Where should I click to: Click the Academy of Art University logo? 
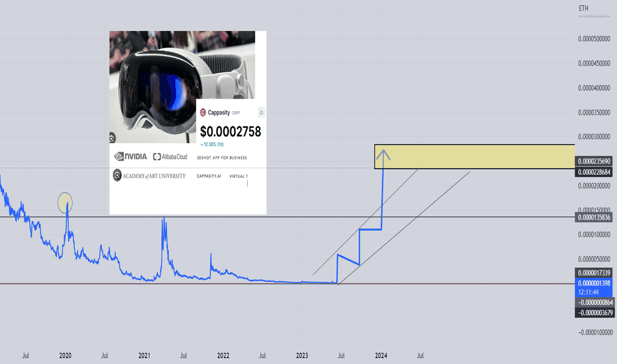pos(149,175)
